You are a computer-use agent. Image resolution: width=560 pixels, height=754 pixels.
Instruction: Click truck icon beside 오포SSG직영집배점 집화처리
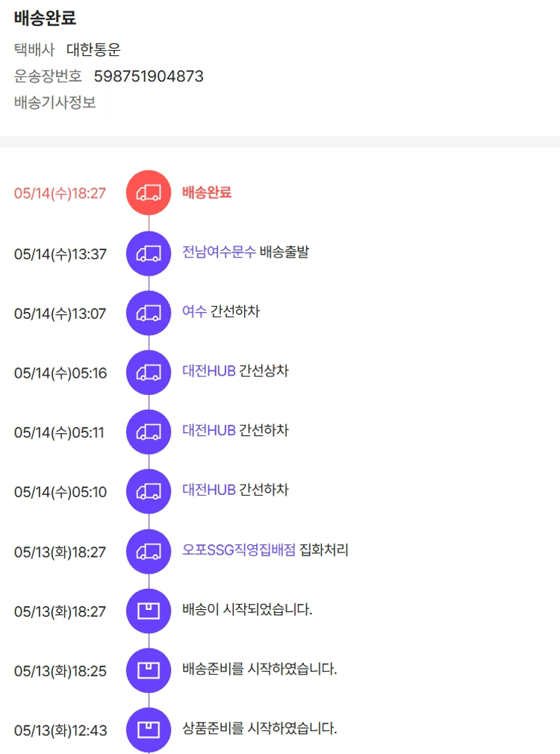pyautogui.click(x=149, y=552)
